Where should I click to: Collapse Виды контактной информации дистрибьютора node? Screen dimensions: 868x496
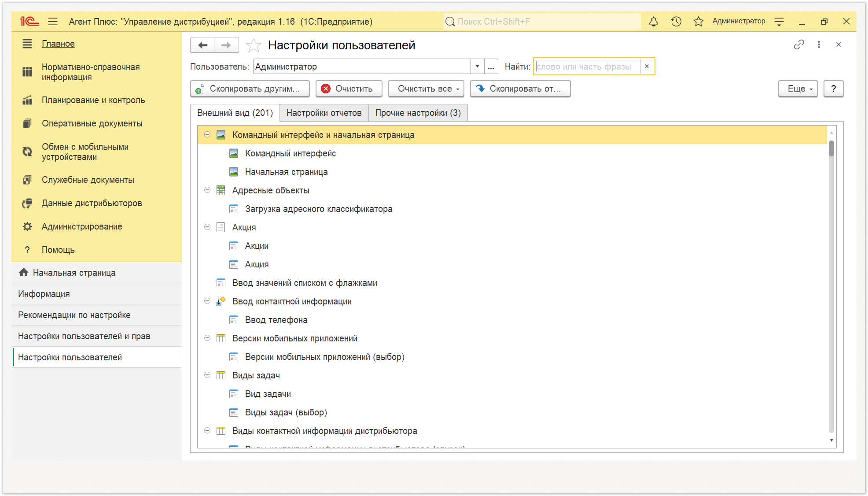pos(207,431)
